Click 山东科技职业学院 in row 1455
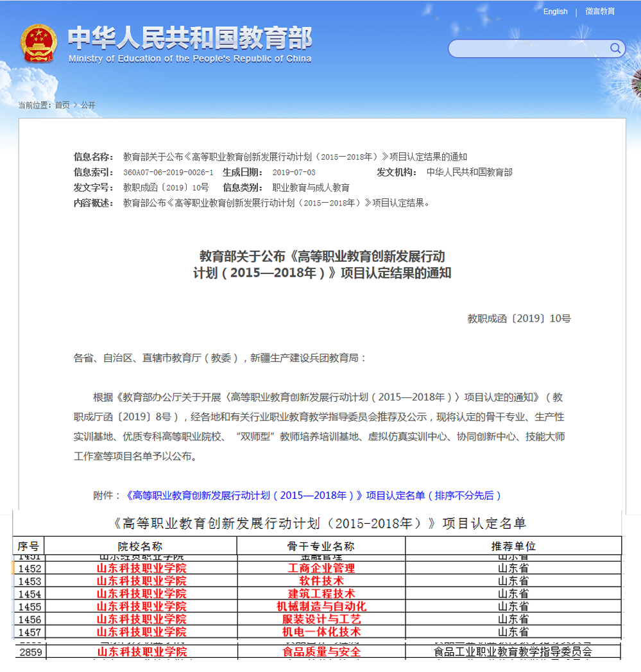The width and height of the screenshot is (641, 672). [141, 607]
